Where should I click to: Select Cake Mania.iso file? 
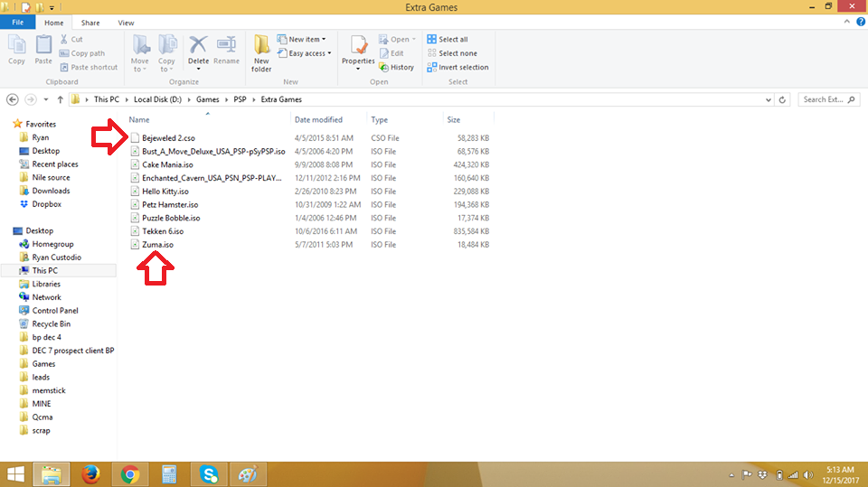[167, 164]
